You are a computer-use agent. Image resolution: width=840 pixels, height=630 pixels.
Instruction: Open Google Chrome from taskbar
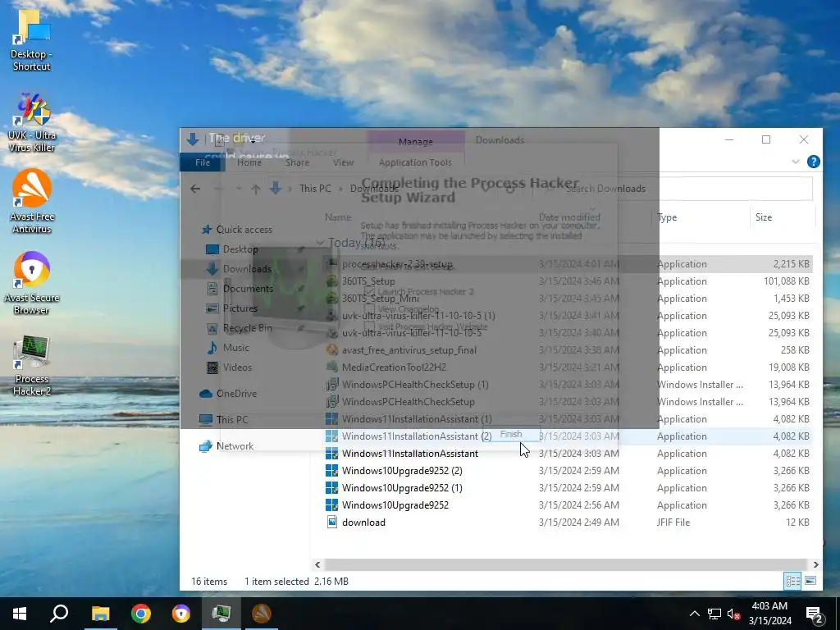tap(141, 614)
